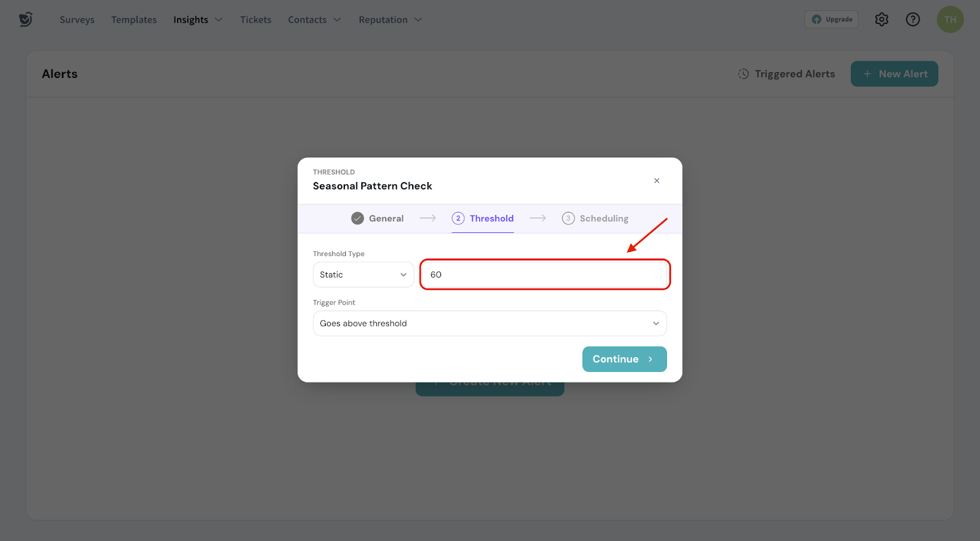The width and height of the screenshot is (980, 541).
Task: Click the Triggered Alerts clock icon
Action: click(743, 74)
